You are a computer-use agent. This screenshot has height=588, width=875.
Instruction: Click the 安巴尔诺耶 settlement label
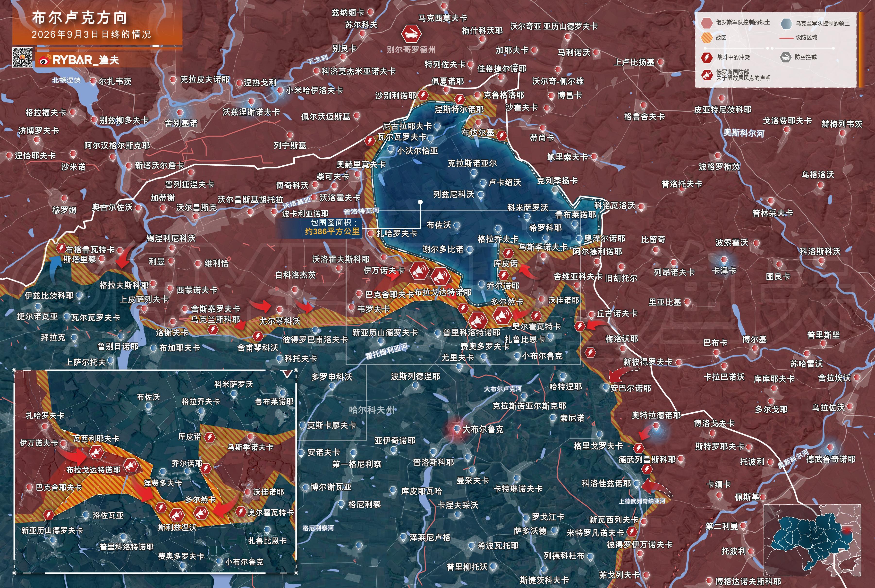tap(631, 388)
